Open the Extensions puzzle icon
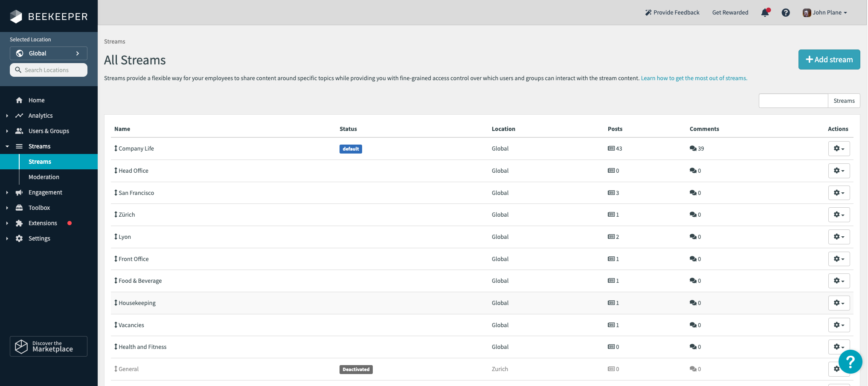The image size is (868, 386). coord(19,223)
